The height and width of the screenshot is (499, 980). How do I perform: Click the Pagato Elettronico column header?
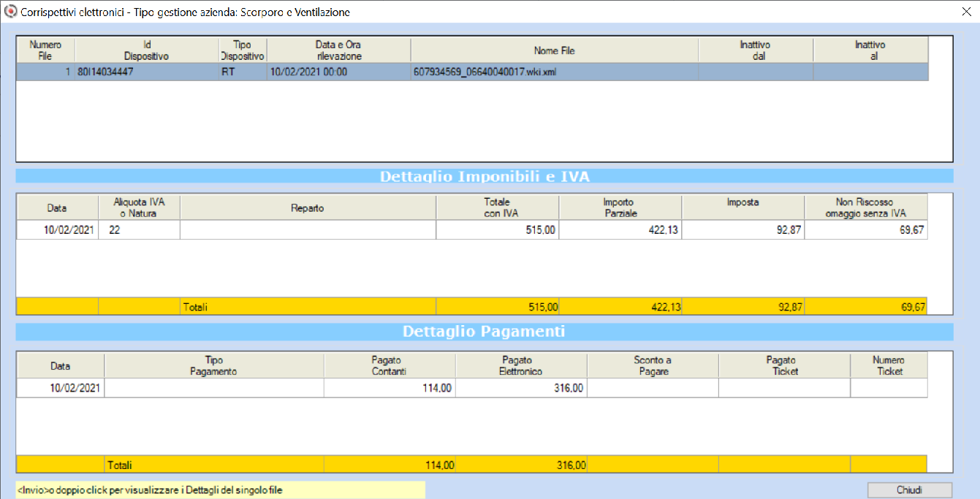point(521,366)
